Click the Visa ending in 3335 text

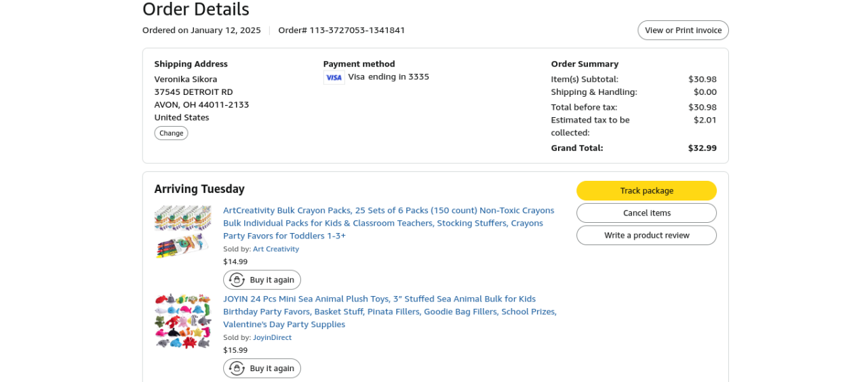389,77
